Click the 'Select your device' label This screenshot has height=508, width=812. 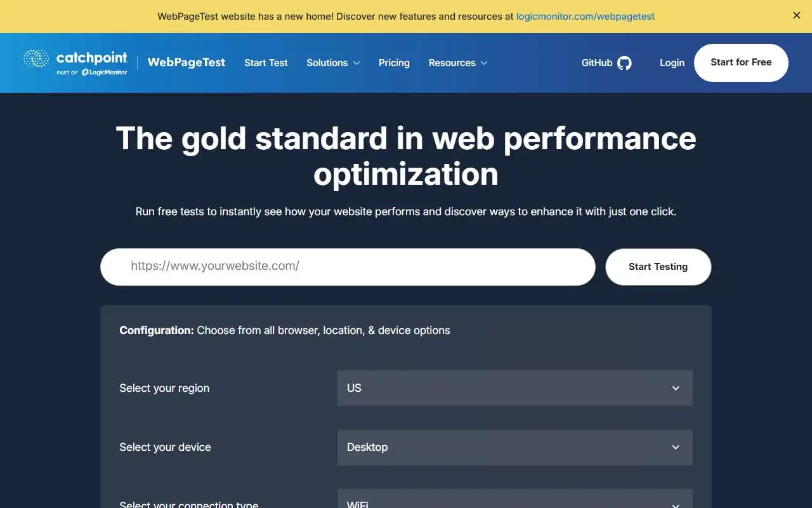coord(165,447)
